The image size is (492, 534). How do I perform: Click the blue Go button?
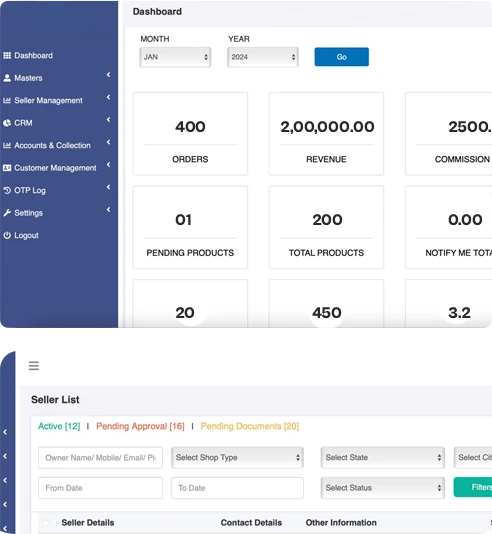coord(342,57)
